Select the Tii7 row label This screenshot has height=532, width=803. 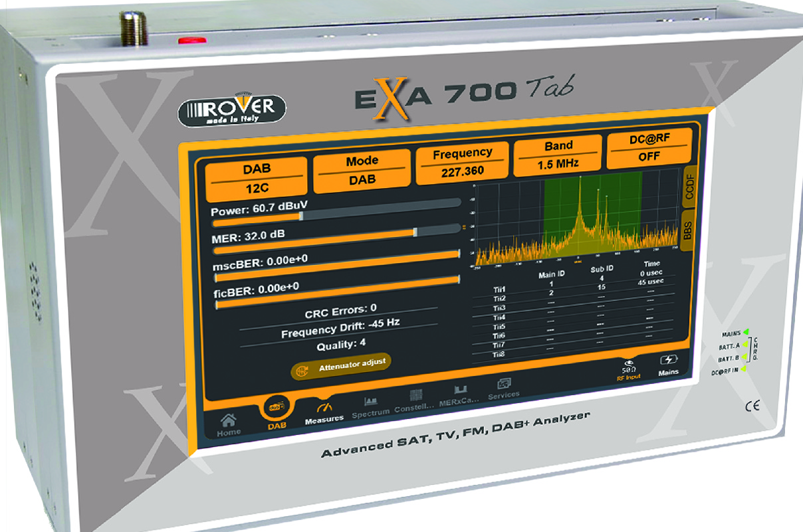pyautogui.click(x=499, y=346)
